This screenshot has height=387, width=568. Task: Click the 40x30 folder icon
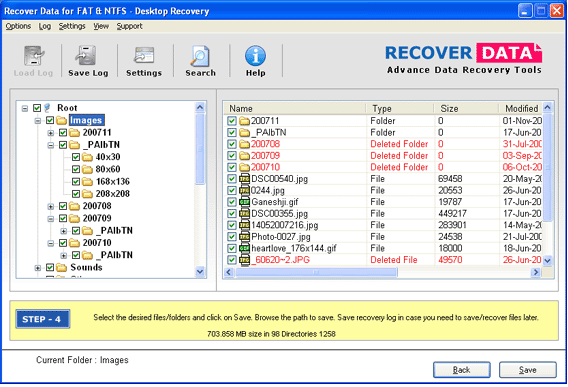87,157
